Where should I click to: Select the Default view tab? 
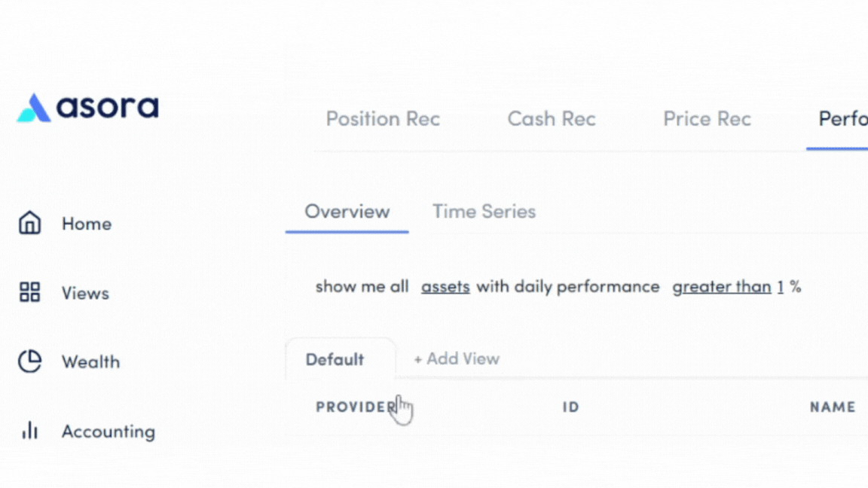[334, 359]
